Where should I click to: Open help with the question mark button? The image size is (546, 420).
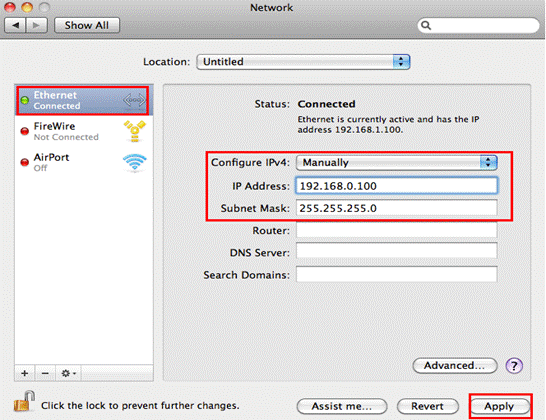[514, 366]
